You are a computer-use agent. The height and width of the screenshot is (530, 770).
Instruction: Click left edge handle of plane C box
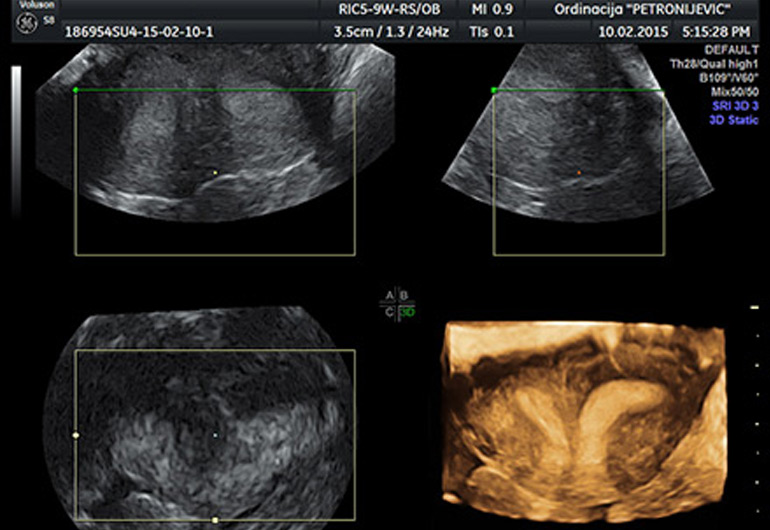point(76,436)
